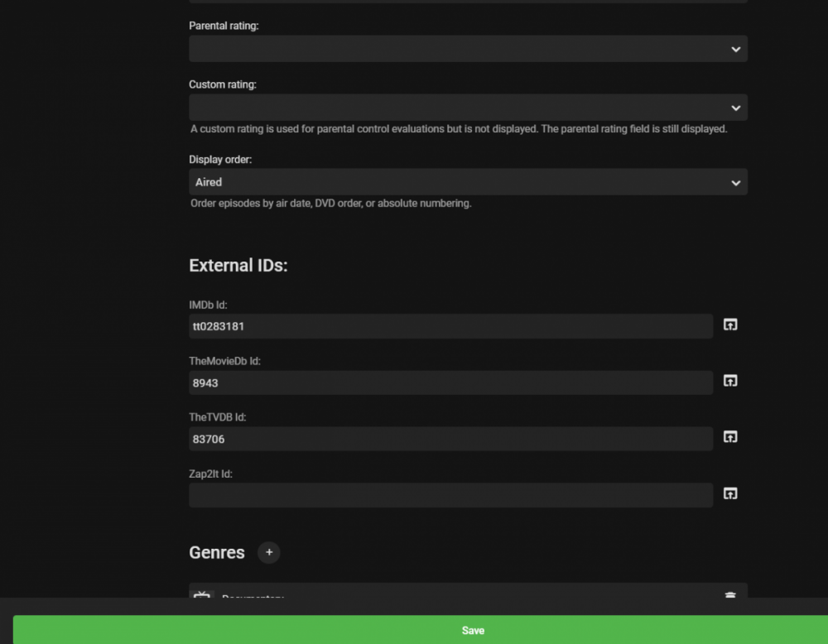Add a new genre with the plus icon
828x644 pixels.
268,552
